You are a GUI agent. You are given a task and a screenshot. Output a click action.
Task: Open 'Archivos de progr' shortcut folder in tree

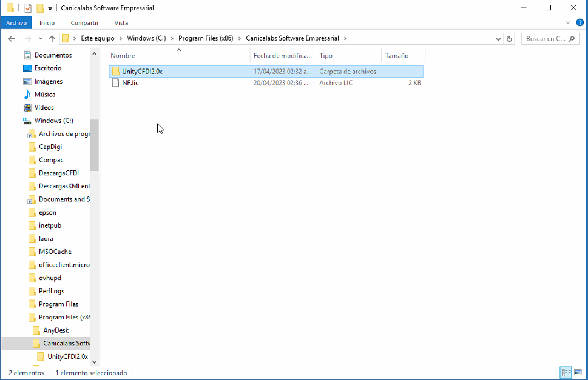point(64,134)
